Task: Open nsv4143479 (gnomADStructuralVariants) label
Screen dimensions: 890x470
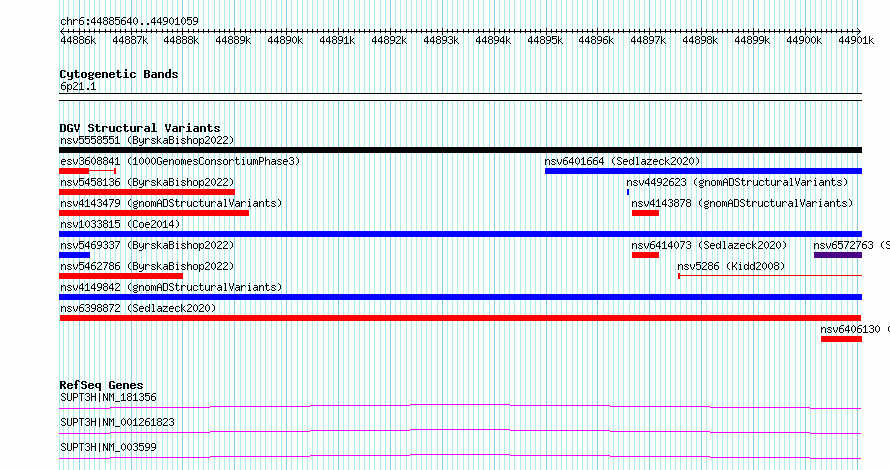Action: tap(171, 203)
